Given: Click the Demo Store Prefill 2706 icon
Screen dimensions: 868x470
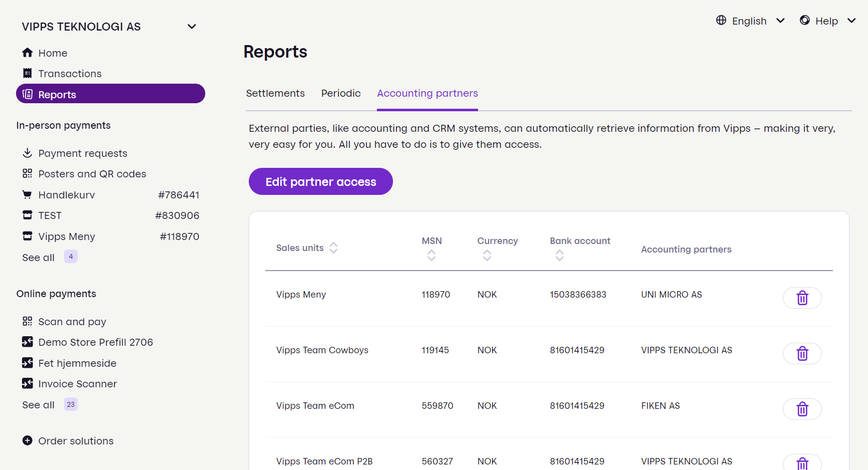Looking at the screenshot, I should pyautogui.click(x=28, y=342).
